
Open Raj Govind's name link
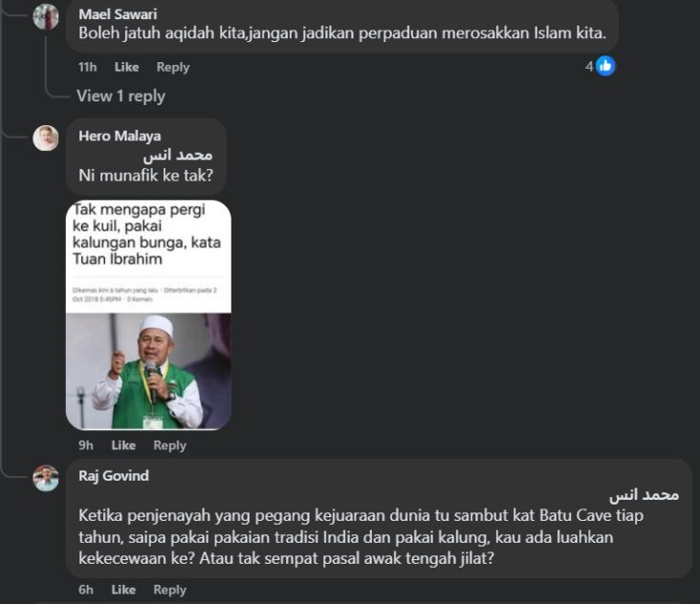coord(114,476)
